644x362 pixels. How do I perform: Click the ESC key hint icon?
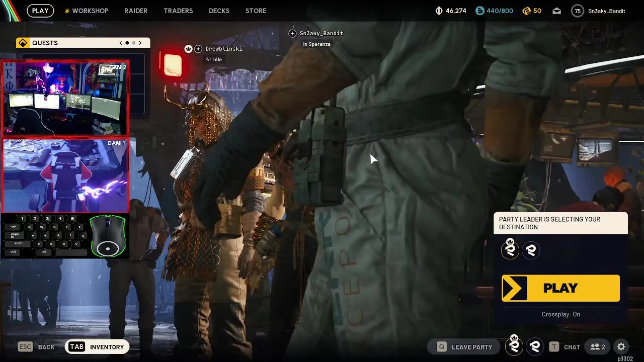(26, 347)
